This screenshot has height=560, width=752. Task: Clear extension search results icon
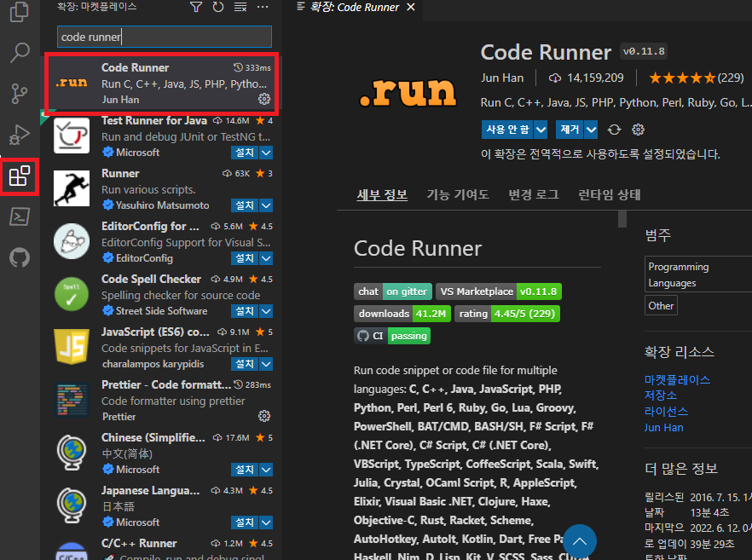click(240, 7)
